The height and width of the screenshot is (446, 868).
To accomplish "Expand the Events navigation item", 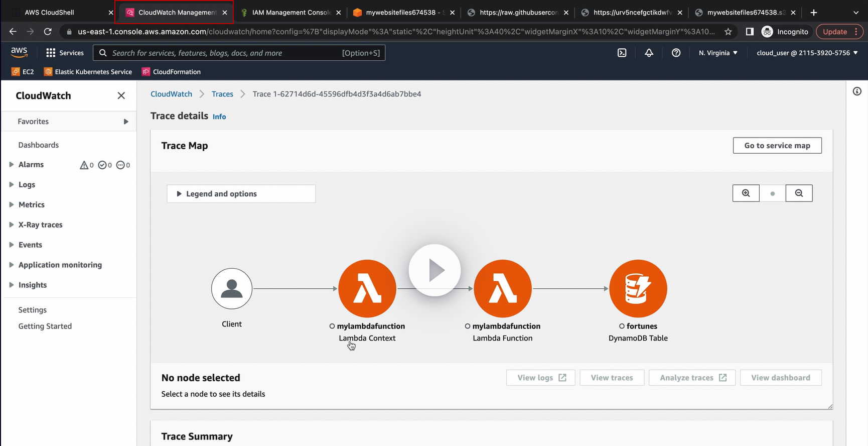I will point(11,245).
